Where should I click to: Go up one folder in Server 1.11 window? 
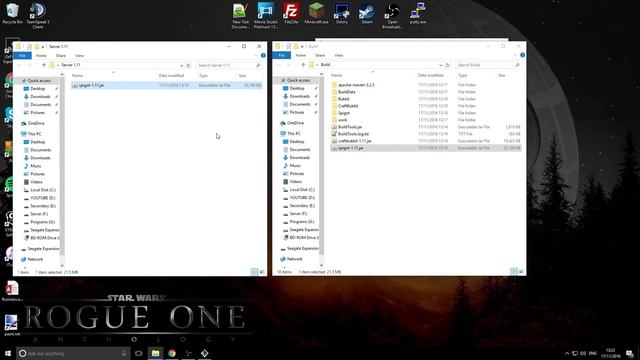coord(44,65)
